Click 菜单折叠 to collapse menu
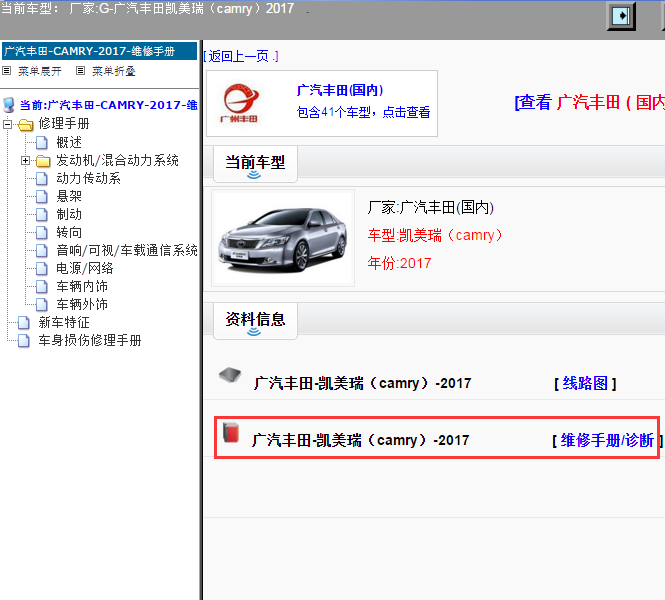This screenshot has width=665, height=600. tap(114, 71)
